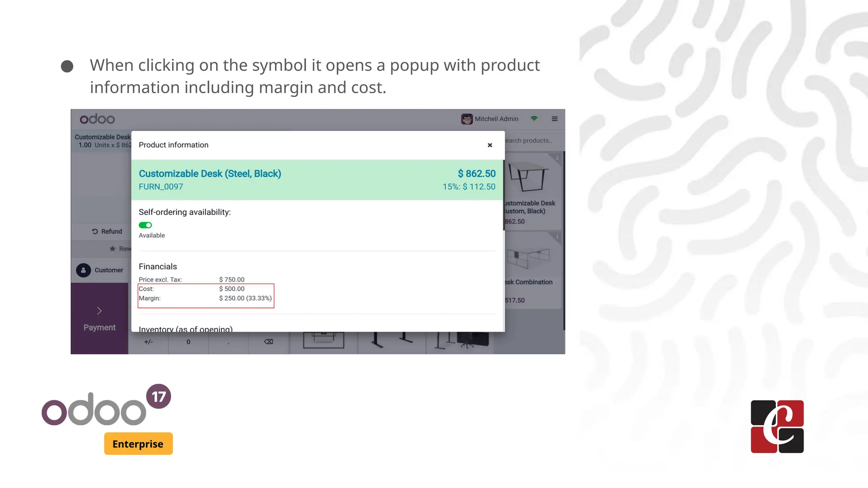Screen dimensions: 868x488
Task: Click the 0 numpad key
Action: click(x=188, y=342)
